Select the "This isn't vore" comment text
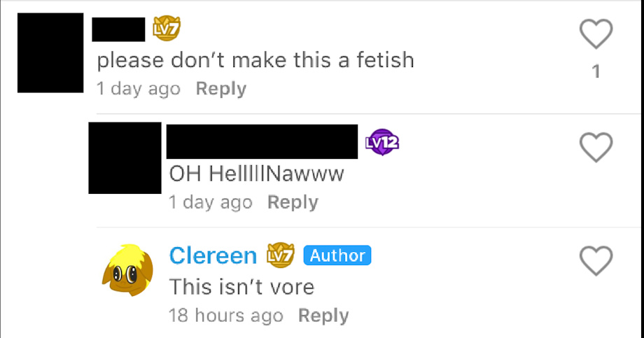The image size is (644, 338). click(x=241, y=287)
